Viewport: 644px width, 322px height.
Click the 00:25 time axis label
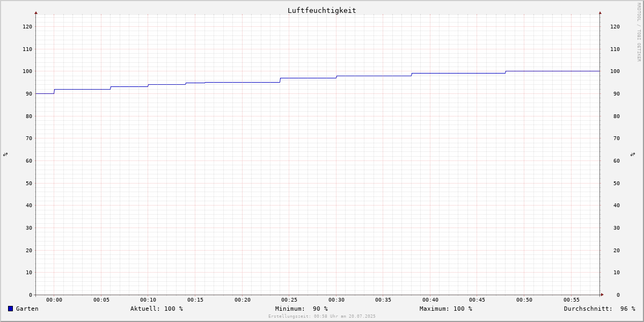click(289, 299)
